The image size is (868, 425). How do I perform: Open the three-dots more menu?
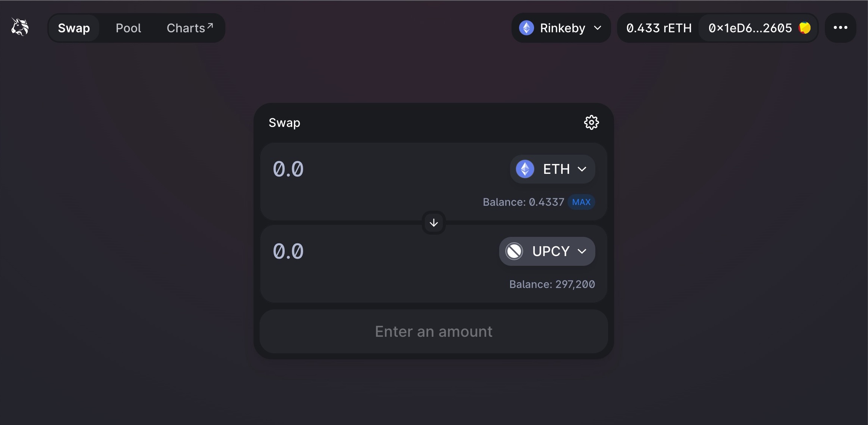coord(840,28)
